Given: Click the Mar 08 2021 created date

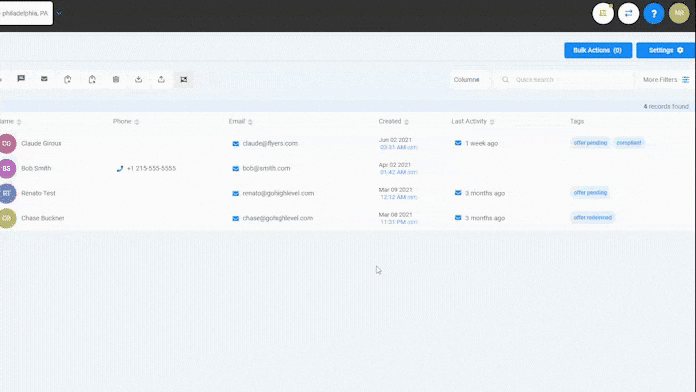Looking at the screenshot, I should point(395,214).
